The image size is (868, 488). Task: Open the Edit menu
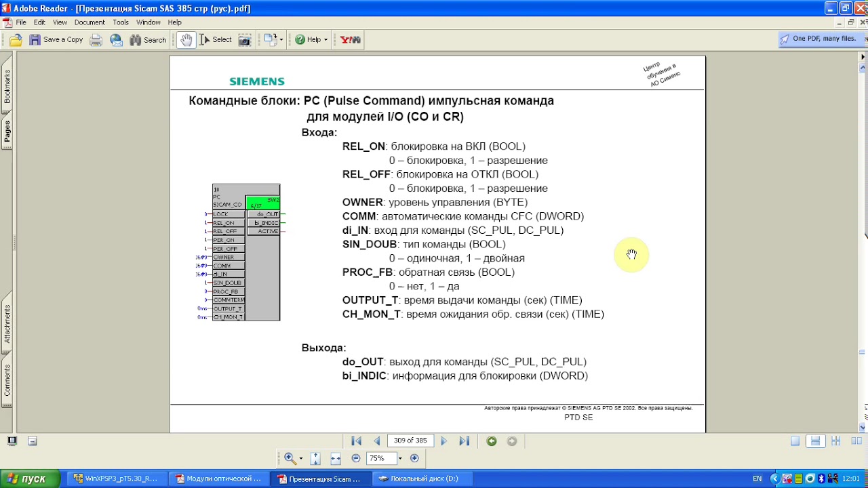(39, 22)
